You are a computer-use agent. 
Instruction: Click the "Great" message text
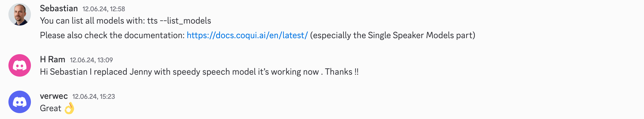[51, 108]
